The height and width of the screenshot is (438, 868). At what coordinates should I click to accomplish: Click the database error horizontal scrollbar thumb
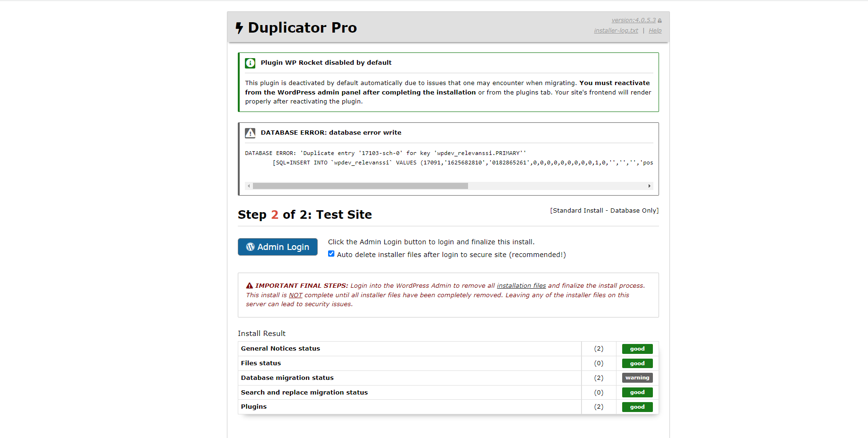360,186
